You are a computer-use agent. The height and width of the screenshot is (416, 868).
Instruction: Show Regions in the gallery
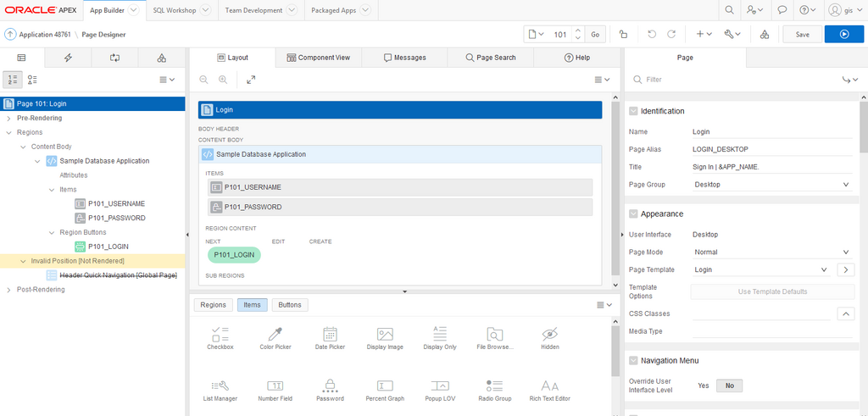213,305
